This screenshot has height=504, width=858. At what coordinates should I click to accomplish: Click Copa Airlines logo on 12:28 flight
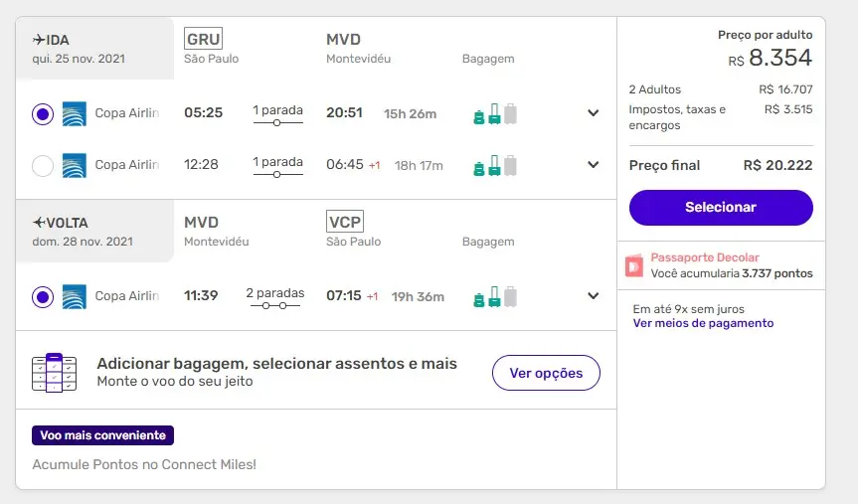click(x=75, y=165)
